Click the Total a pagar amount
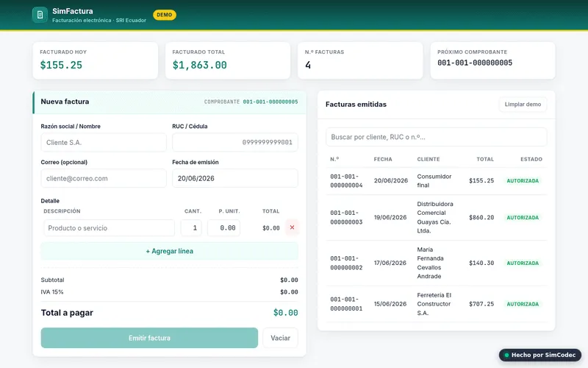The image size is (588, 368). (285, 313)
